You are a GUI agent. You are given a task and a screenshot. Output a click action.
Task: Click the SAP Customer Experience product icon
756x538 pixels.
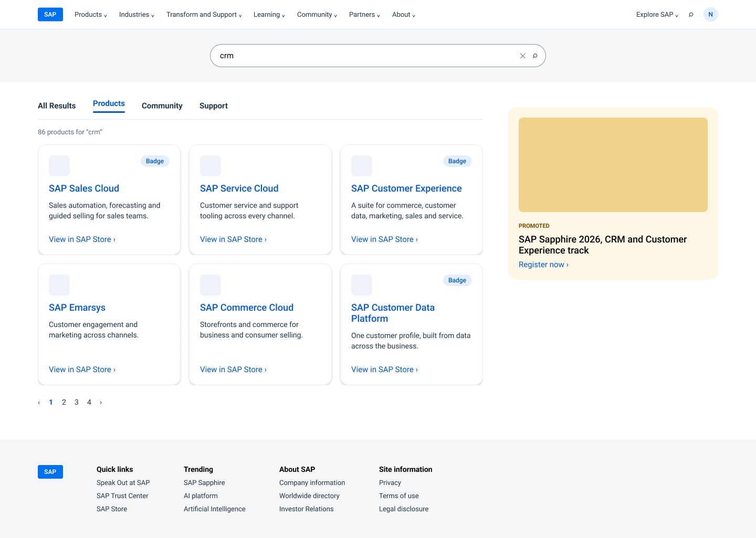(x=362, y=166)
